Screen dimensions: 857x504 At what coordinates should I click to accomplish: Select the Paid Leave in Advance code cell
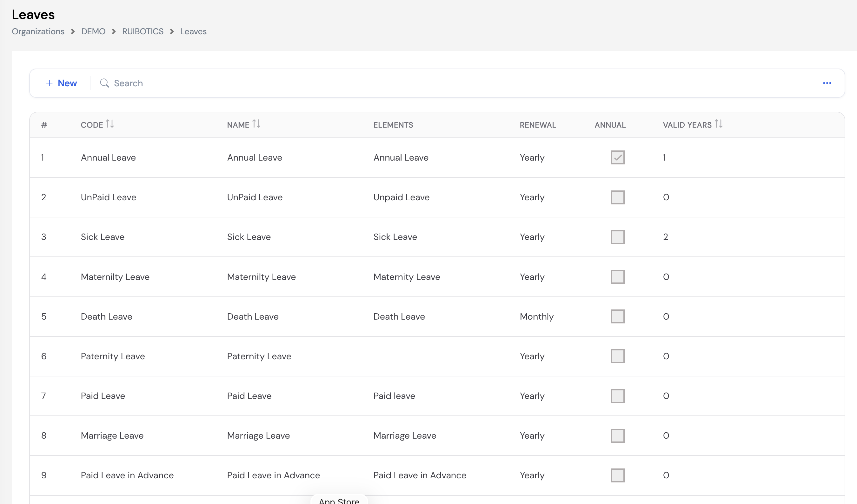tap(127, 475)
